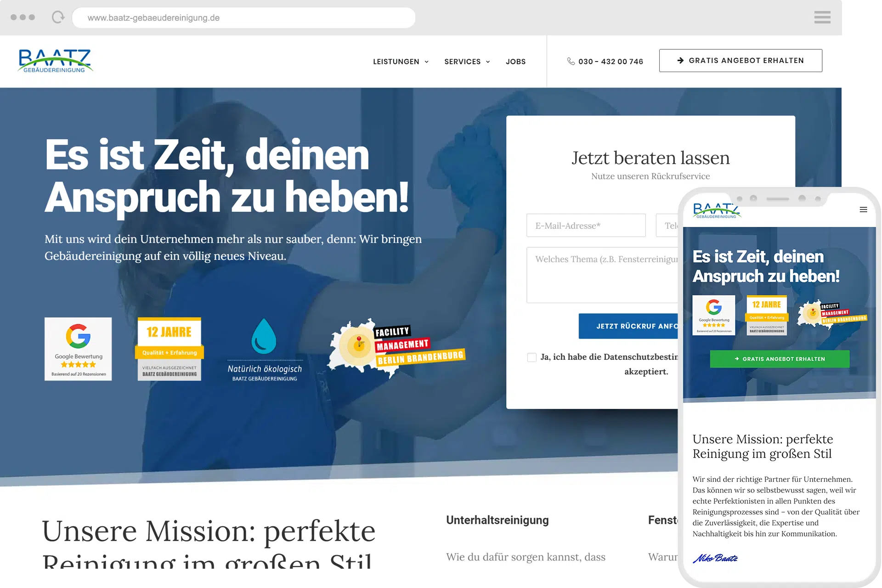Open the browser hamburger menu top right
Image resolution: width=882 pixels, height=588 pixels.
(x=822, y=17)
